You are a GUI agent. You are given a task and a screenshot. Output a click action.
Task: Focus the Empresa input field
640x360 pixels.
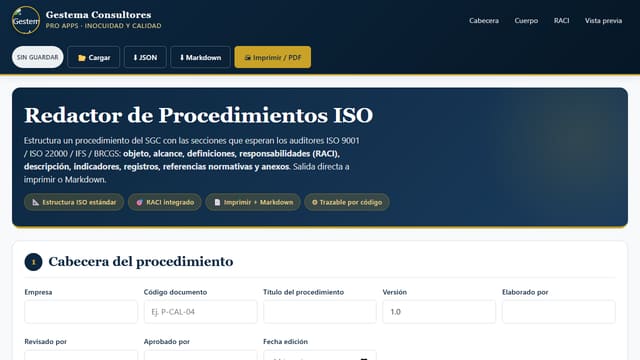81,312
